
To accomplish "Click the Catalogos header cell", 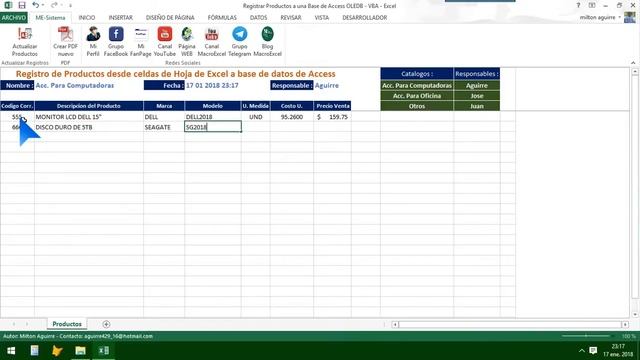I will pos(417,74).
